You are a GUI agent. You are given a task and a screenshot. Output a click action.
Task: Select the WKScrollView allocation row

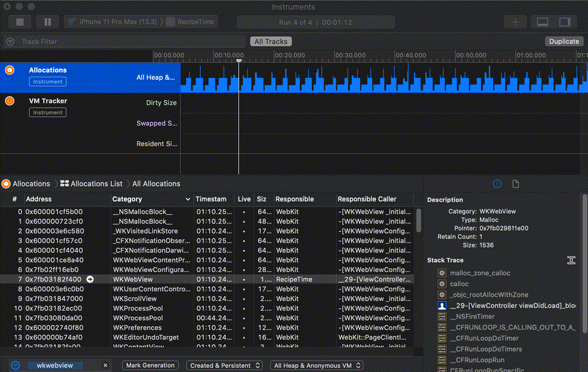pyautogui.click(x=207, y=299)
